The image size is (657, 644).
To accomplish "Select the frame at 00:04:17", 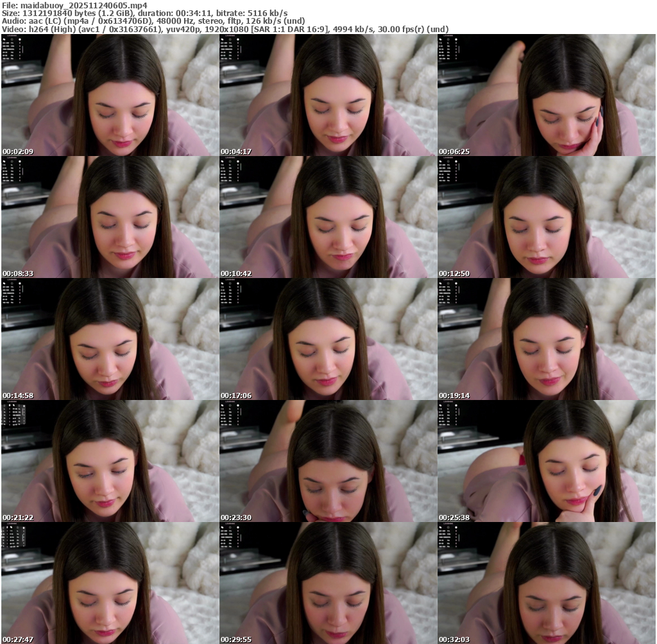I will tap(328, 95).
